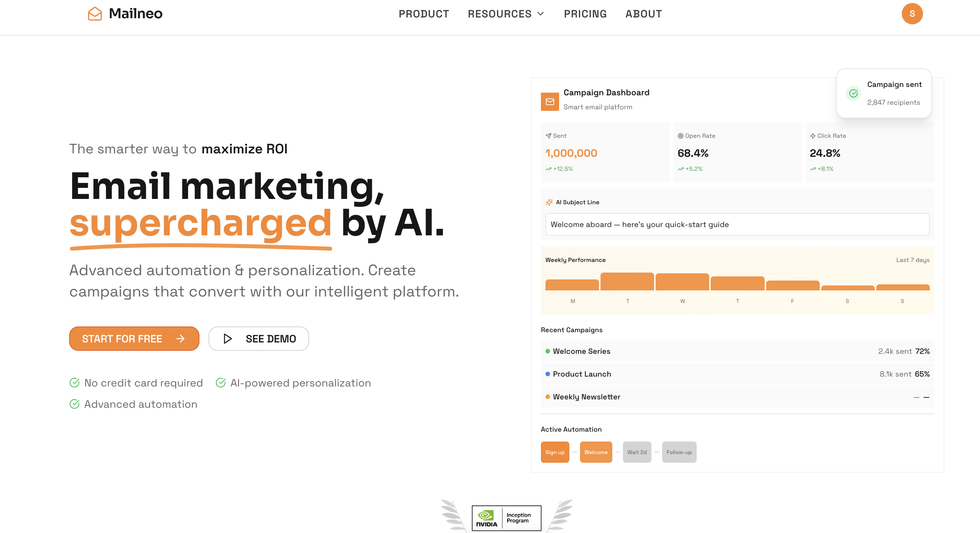Click the AI Subject Line text field
Screen dimensions: 980x533
coord(737,224)
